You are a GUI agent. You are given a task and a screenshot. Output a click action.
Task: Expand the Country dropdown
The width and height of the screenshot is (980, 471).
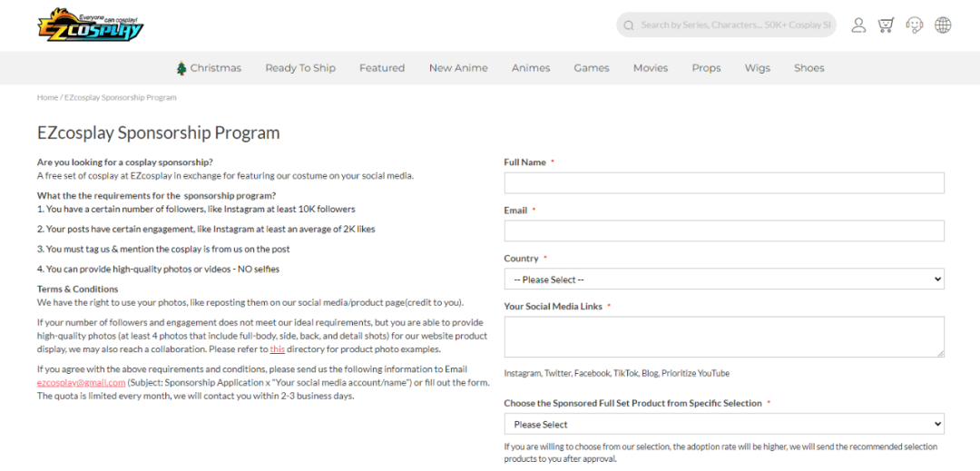coord(724,280)
